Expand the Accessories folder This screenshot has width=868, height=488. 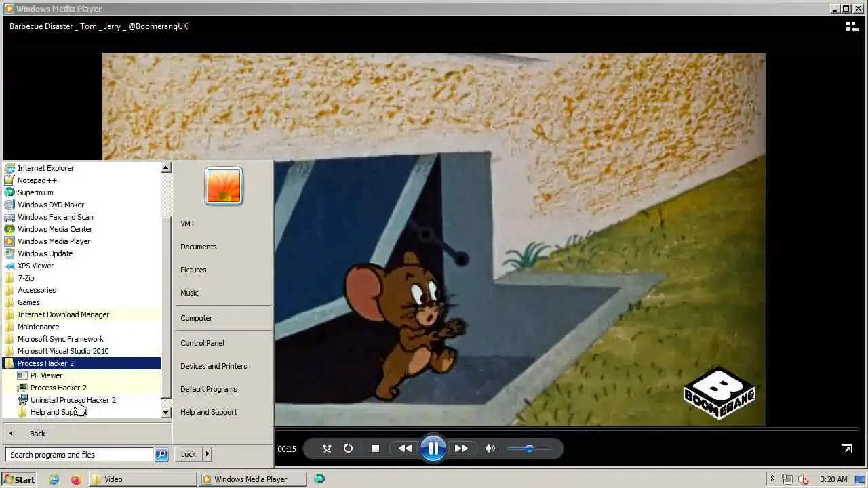point(82,290)
